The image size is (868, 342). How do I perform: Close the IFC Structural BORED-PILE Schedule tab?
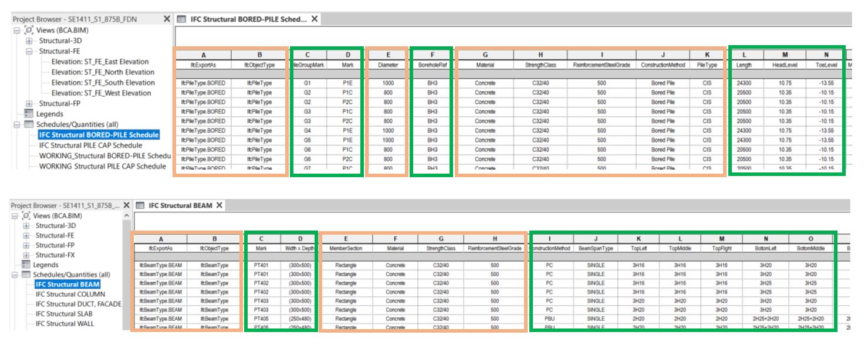[x=315, y=19]
